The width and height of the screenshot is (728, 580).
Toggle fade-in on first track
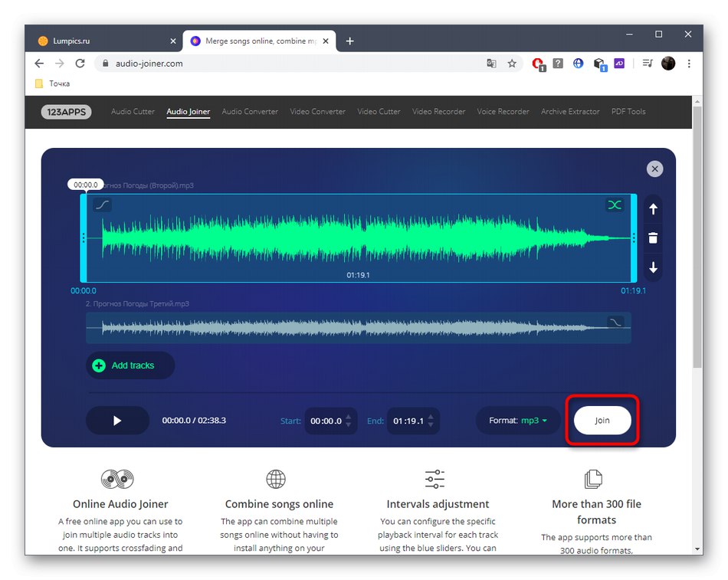[x=102, y=205]
